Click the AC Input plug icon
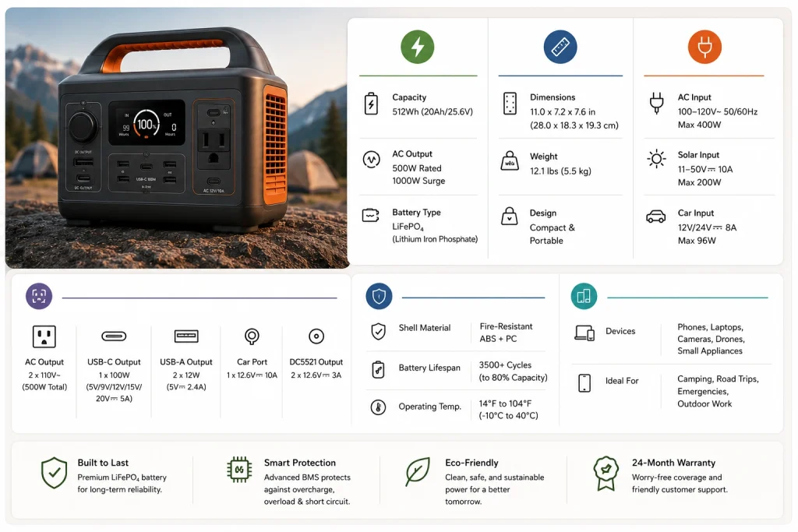 [x=656, y=103]
